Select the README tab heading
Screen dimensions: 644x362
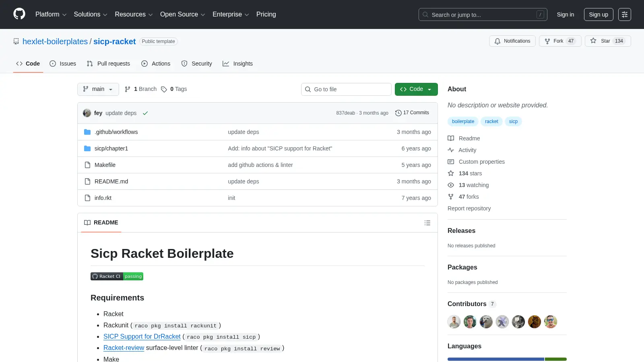101,223
